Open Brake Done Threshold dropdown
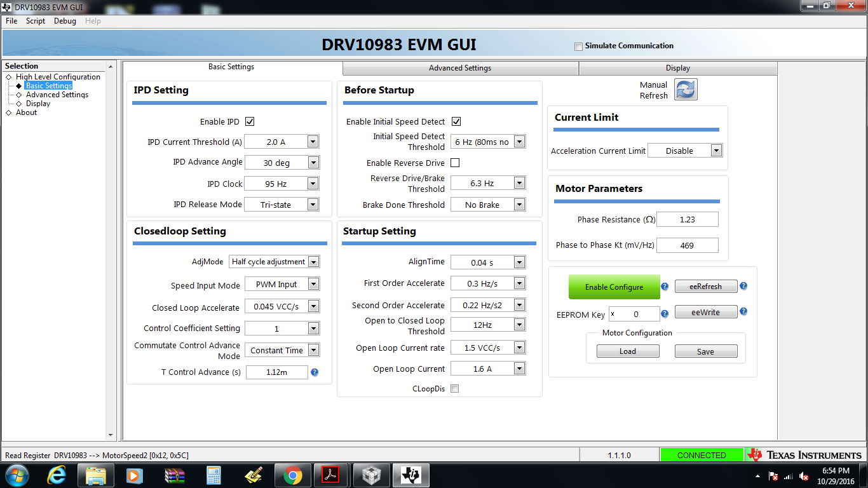Viewport: 868px width, 488px height. [519, 205]
